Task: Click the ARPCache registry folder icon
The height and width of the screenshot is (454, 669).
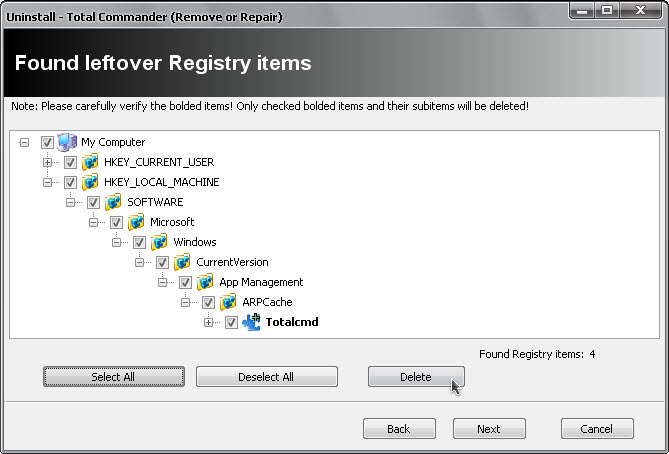Action: click(228, 302)
